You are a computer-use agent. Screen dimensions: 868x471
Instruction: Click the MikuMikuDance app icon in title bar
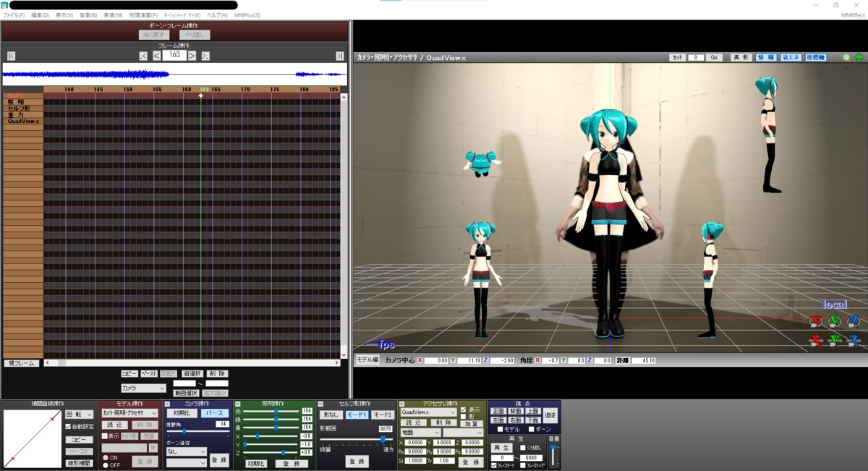tap(4, 5)
